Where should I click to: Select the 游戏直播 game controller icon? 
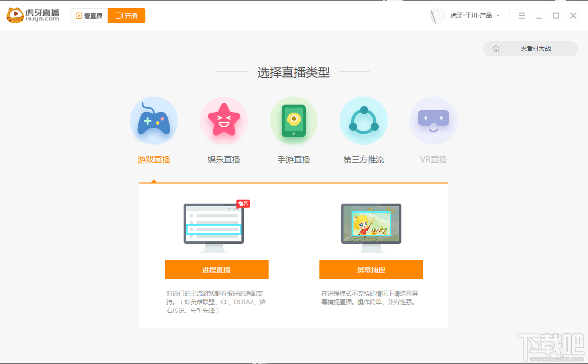coord(154,121)
